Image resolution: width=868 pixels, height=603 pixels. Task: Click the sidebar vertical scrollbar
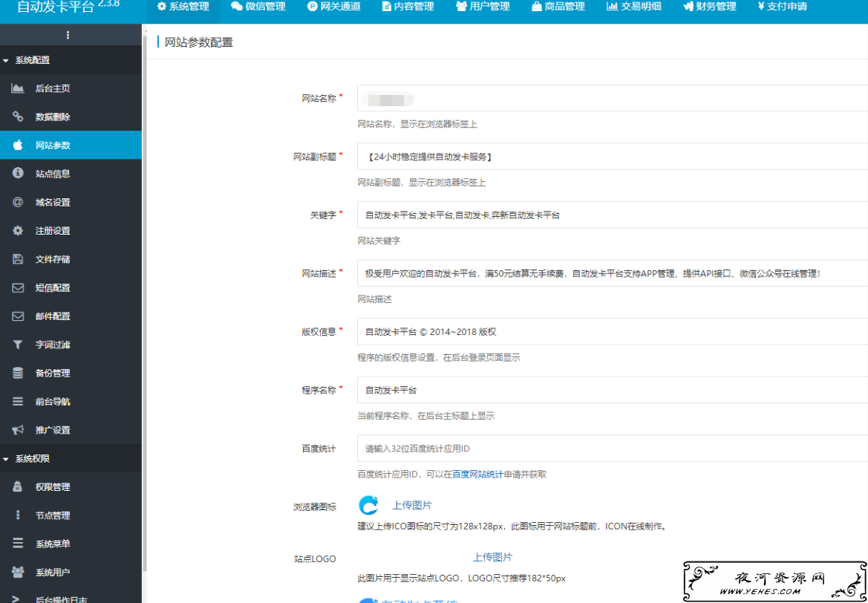click(x=145, y=304)
